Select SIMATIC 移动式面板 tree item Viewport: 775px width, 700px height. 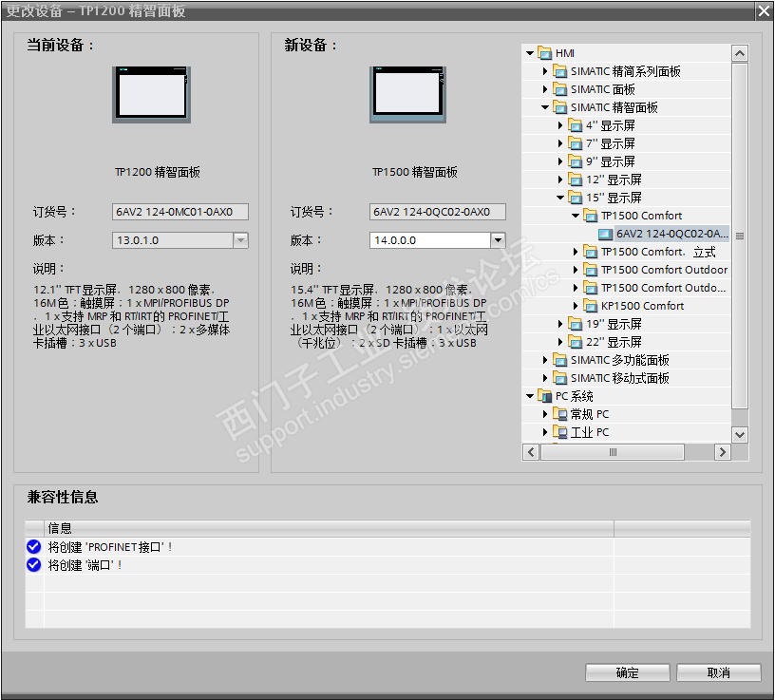[620, 378]
